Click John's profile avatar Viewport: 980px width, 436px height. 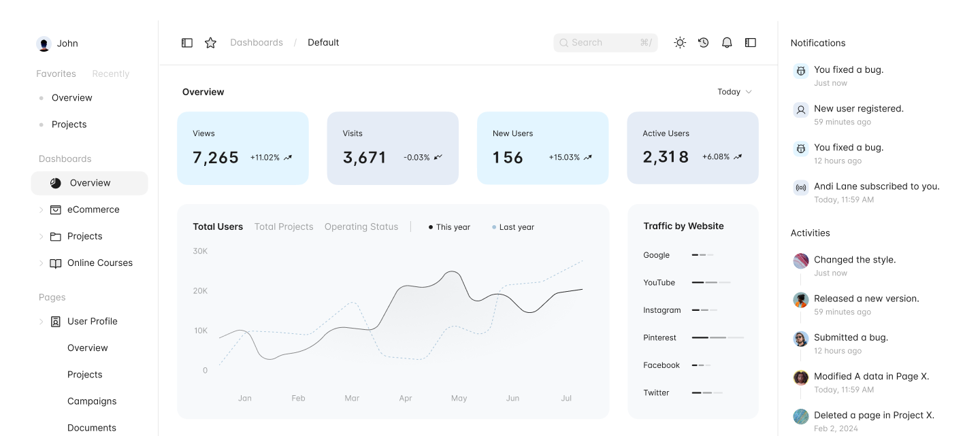[x=44, y=44]
